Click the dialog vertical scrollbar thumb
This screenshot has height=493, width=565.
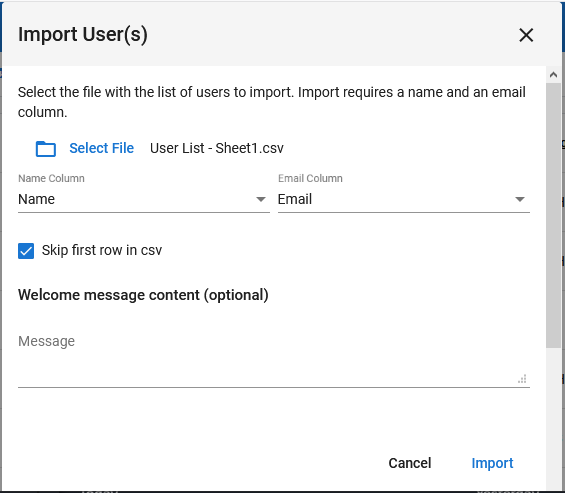pyautogui.click(x=553, y=216)
